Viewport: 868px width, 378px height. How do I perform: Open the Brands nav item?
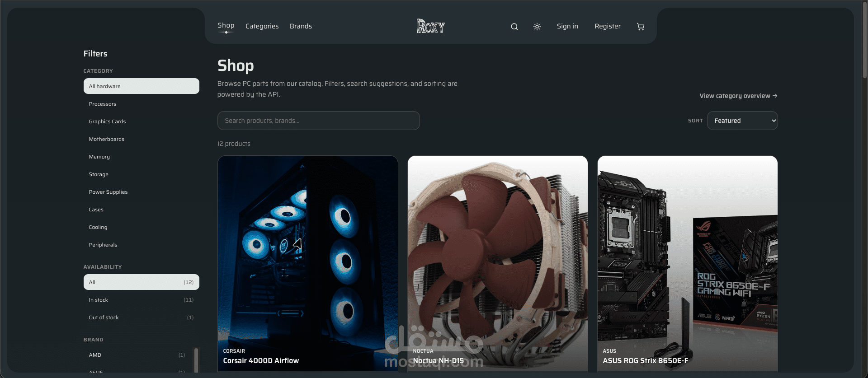coord(301,26)
